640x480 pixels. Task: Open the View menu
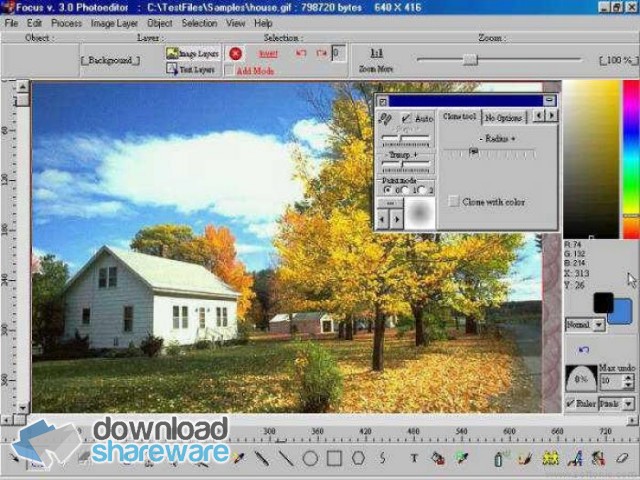click(236, 23)
